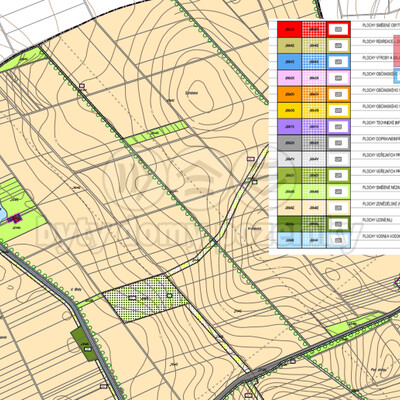
Task: Click the light green hatched legend swatch
Action: [x=314, y=192]
